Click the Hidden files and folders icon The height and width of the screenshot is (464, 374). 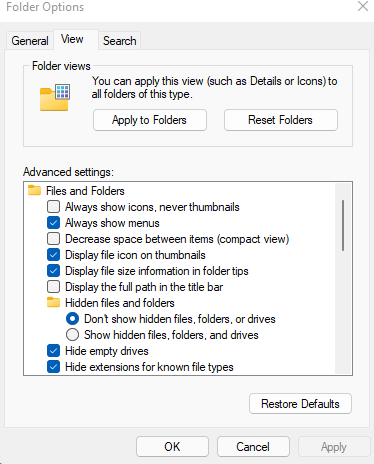pos(53,302)
